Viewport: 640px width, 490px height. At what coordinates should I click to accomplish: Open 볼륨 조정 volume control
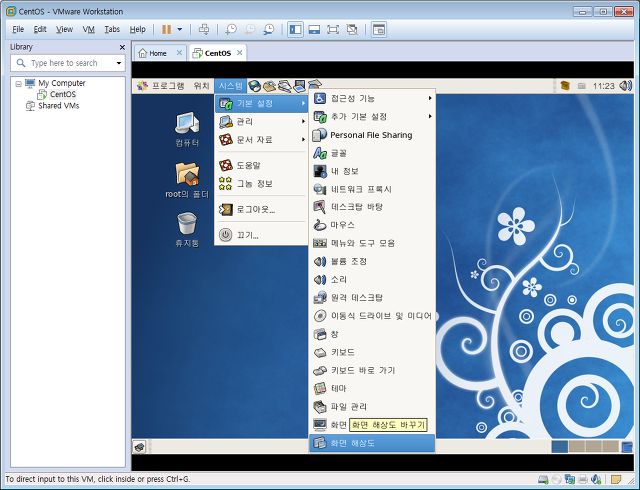pos(372,261)
